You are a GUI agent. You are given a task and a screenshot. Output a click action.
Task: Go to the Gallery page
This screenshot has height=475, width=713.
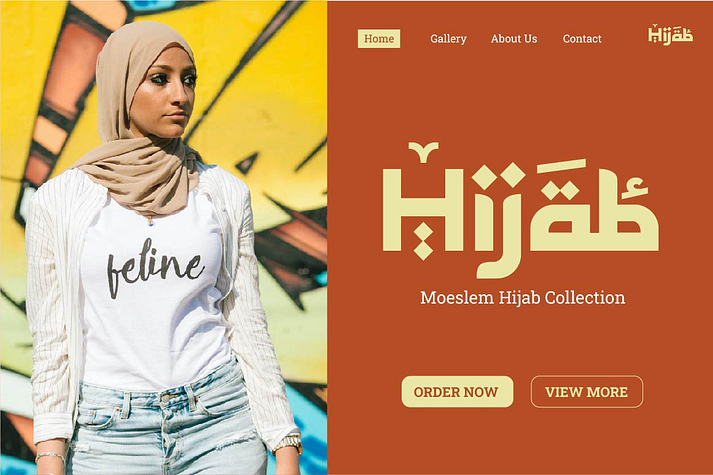click(x=448, y=39)
